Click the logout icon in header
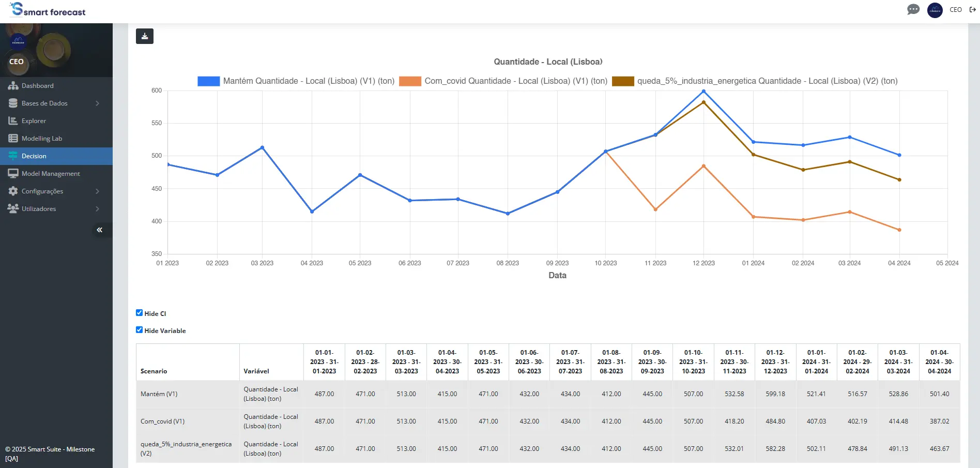Viewport: 980px width, 468px height. click(x=972, y=10)
